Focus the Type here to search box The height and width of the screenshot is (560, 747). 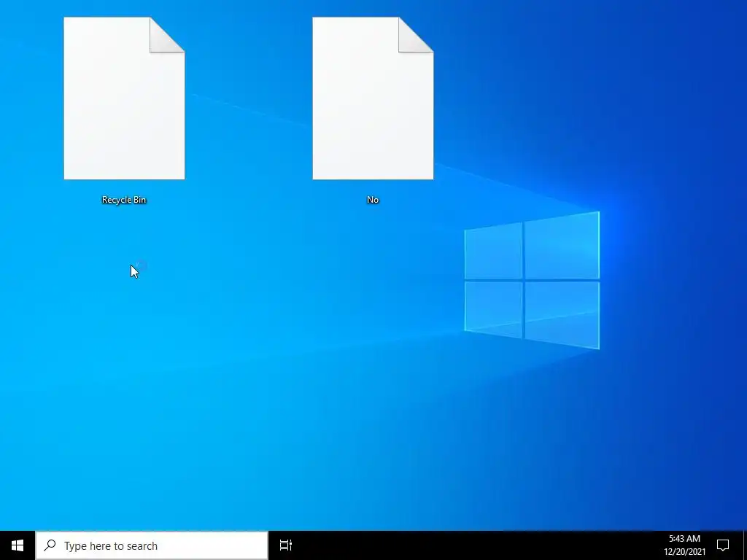tap(152, 545)
